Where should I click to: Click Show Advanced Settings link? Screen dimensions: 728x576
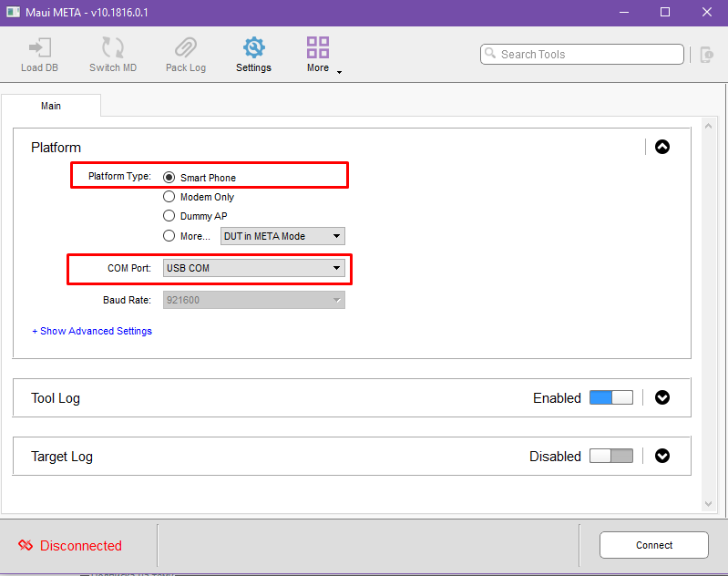pos(92,331)
